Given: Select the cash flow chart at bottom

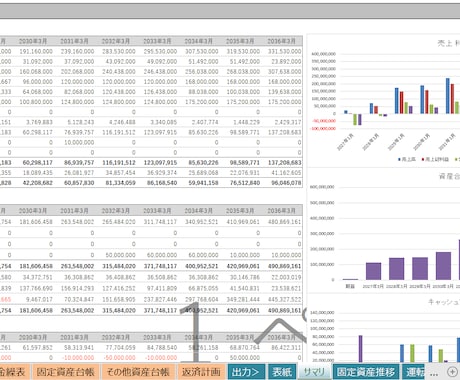Looking at the screenshot, I should 383,328.
